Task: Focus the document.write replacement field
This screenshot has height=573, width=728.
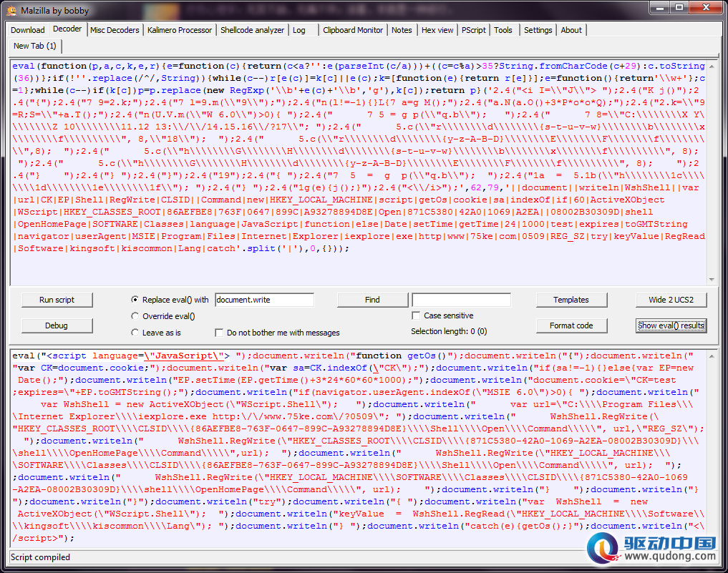Action: (x=264, y=300)
